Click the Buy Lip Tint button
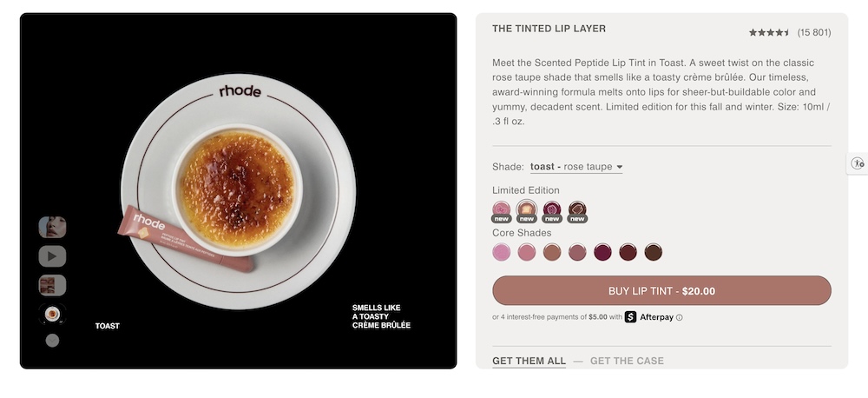868x398 pixels. pyautogui.click(x=661, y=291)
